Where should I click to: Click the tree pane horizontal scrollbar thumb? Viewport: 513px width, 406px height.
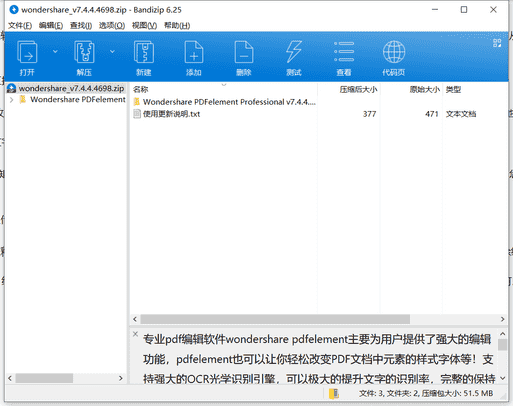click(x=44, y=378)
